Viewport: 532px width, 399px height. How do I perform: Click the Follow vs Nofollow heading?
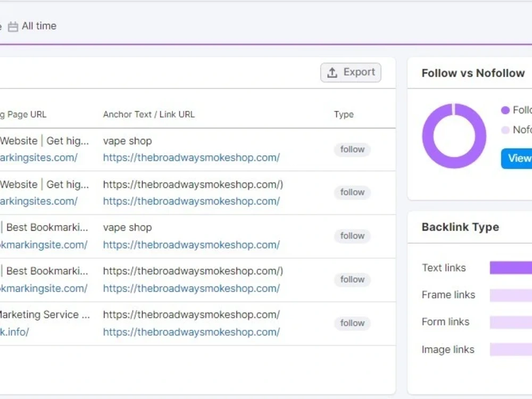tap(473, 73)
